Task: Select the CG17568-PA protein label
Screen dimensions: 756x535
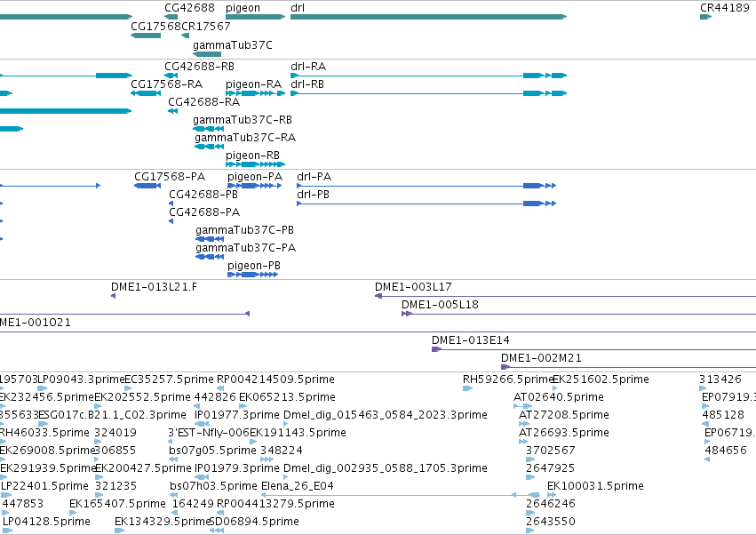Action: (170, 177)
